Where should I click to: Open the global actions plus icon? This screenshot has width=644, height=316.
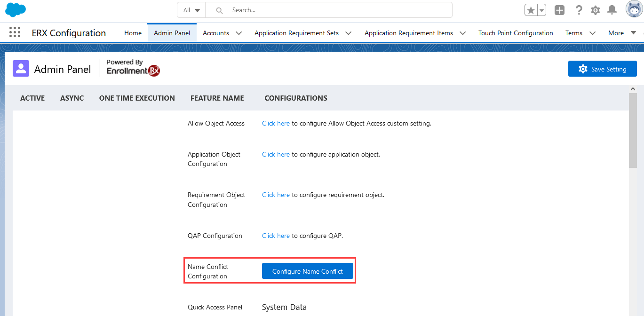pos(559,10)
